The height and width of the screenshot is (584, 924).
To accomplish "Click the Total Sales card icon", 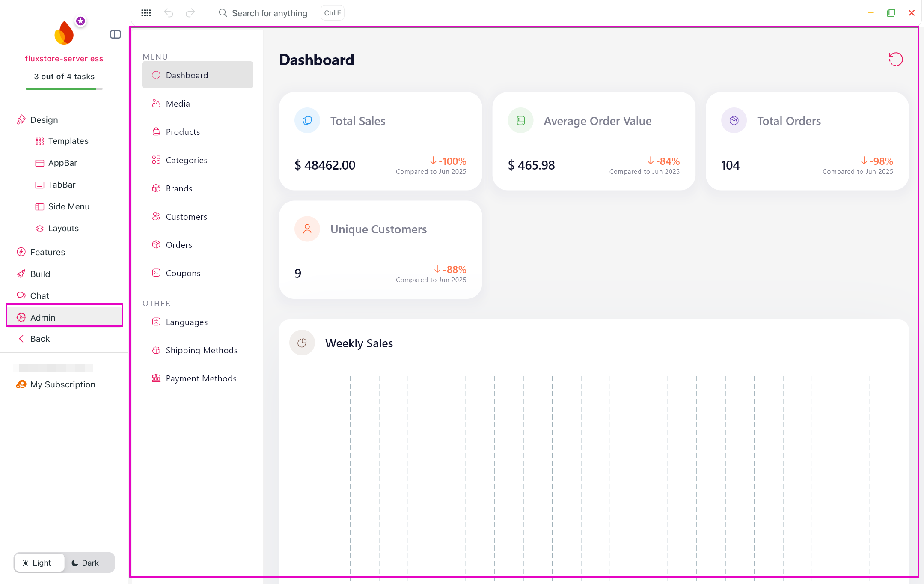I will [307, 121].
